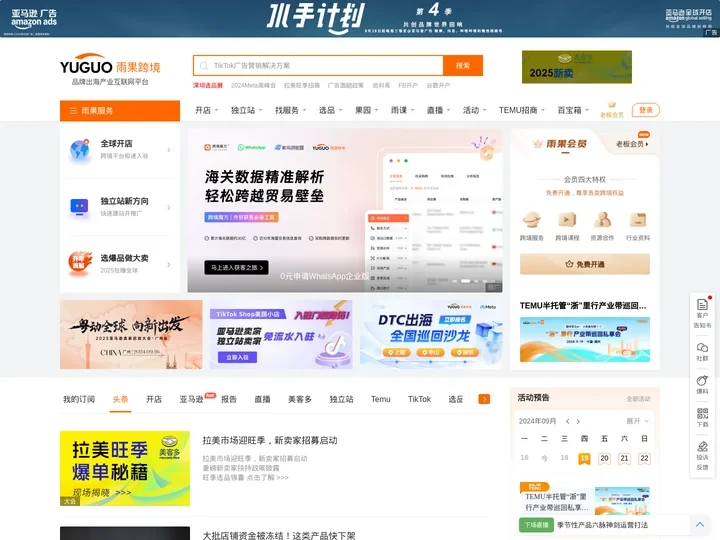Open the 百宝箱 navigation dropdown
Image resolution: width=720 pixels, height=540 pixels.
click(573, 110)
